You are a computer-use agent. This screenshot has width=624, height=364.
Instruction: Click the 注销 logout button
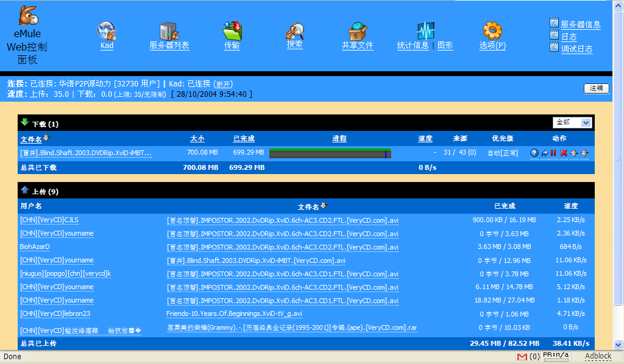[596, 88]
